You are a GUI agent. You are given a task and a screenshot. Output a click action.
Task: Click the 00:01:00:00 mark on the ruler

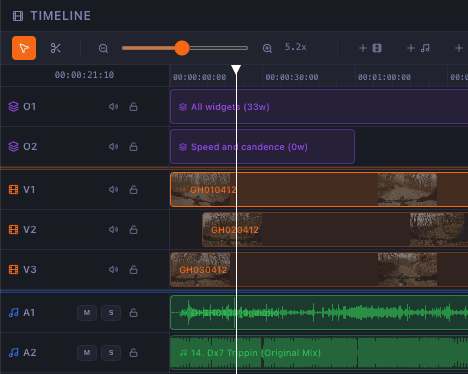pos(384,77)
